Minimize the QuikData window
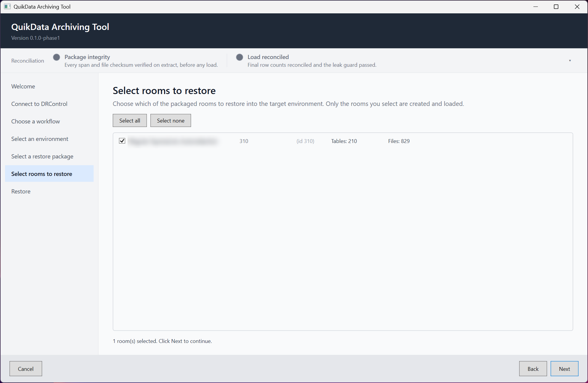This screenshot has width=588, height=383. click(x=535, y=7)
